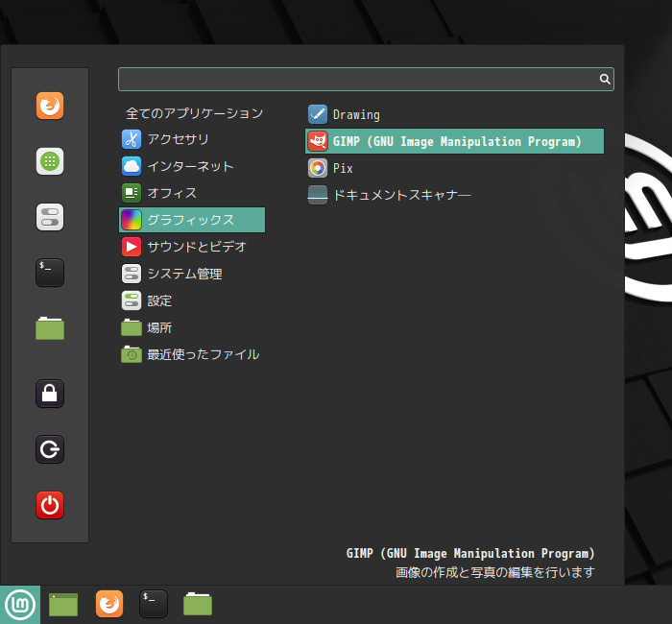Open Files folder icon in favorites sidebar

pos(50,328)
